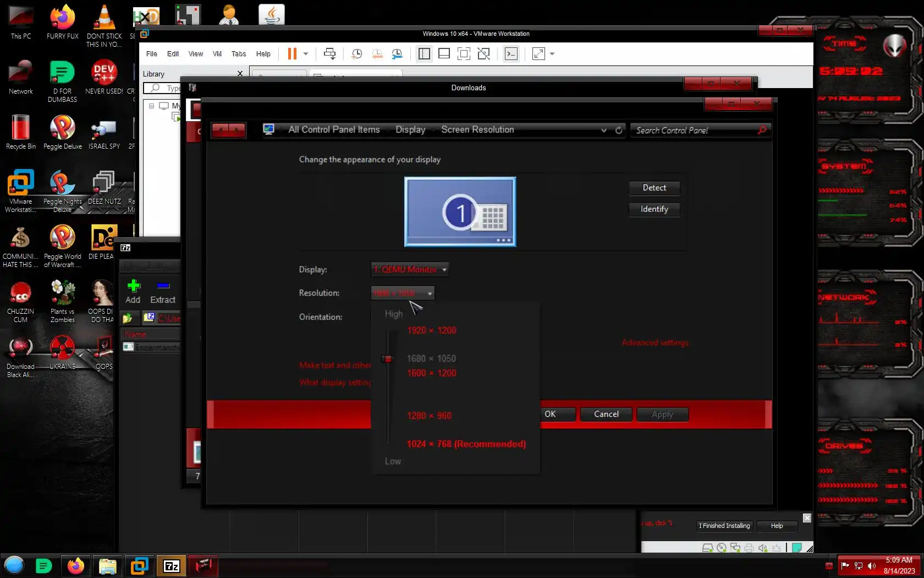Collapse the My Computer tree node in Library

coord(151,106)
